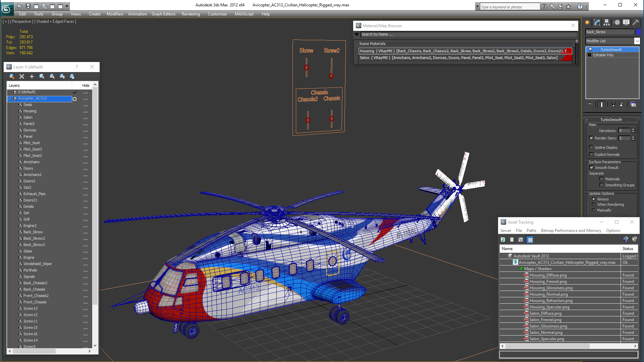
Task: Click the Delete layer X icon
Action: (x=22, y=76)
